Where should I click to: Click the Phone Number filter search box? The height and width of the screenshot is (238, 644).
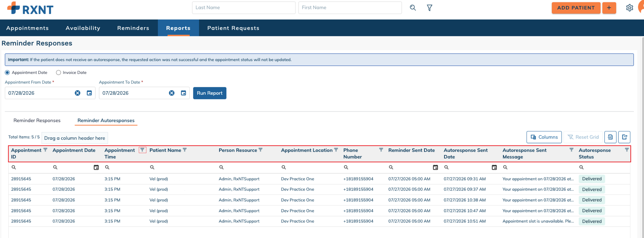(364, 168)
